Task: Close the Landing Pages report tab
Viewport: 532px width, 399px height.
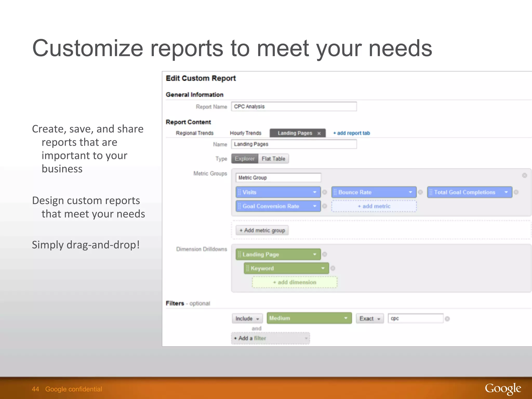Action: pos(319,133)
